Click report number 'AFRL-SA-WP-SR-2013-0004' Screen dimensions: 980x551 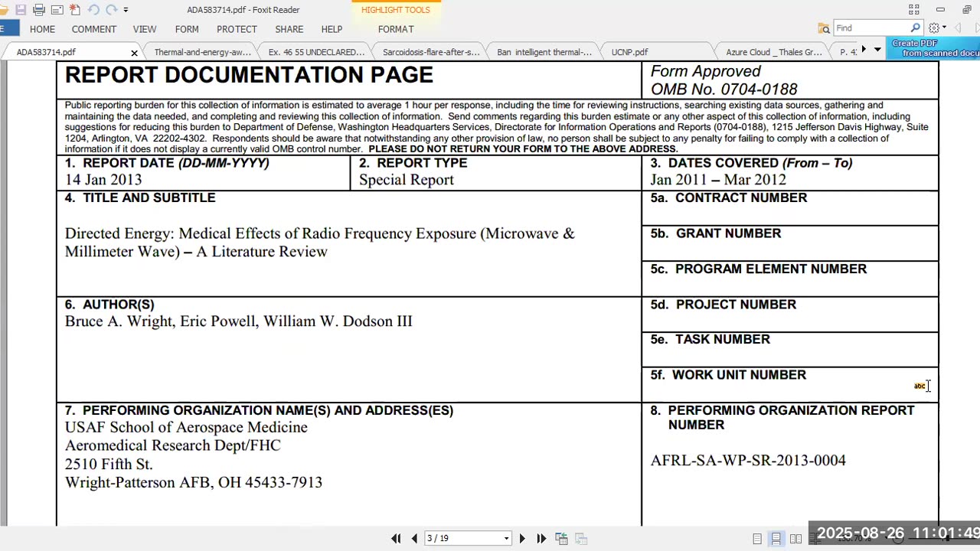(748, 461)
